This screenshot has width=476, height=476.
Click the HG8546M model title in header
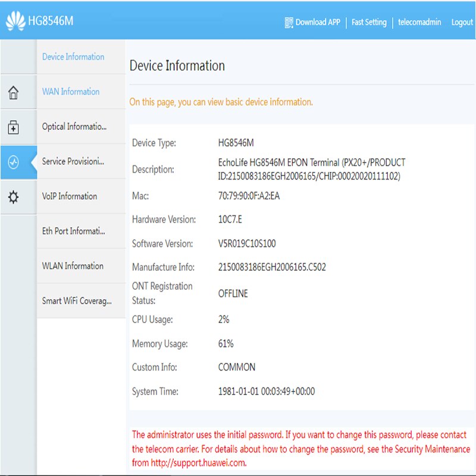tap(51, 21)
